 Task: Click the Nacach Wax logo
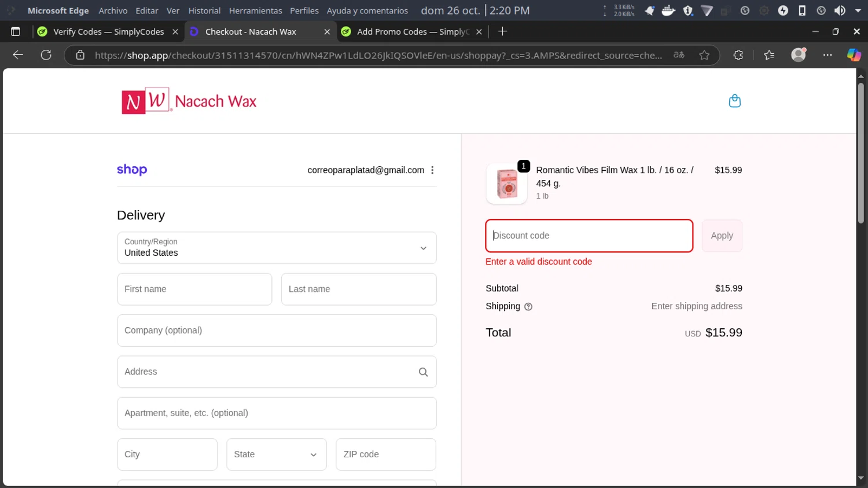tap(189, 101)
